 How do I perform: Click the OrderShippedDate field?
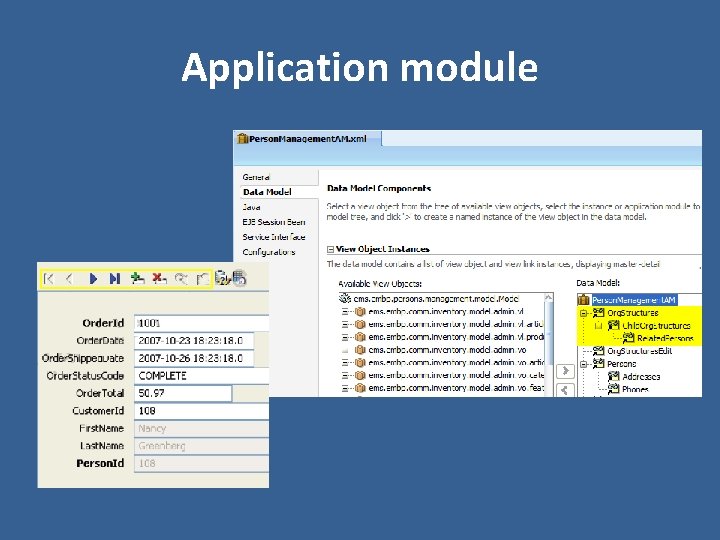(194, 358)
